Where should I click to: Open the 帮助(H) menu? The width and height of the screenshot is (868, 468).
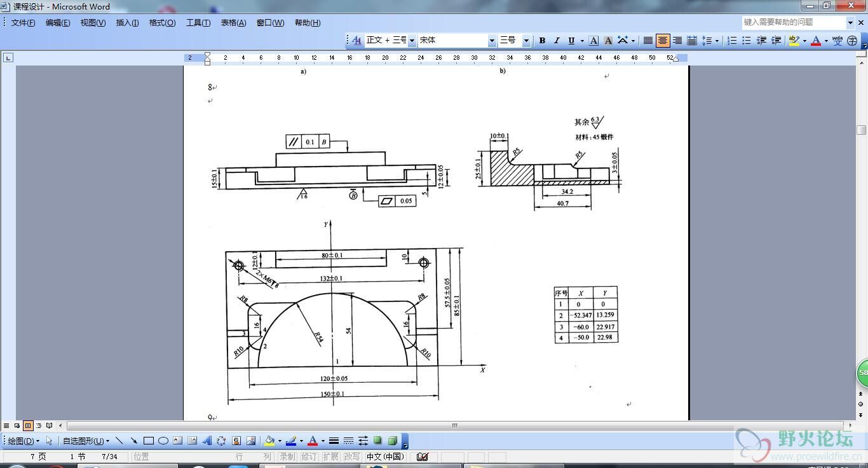tap(308, 23)
